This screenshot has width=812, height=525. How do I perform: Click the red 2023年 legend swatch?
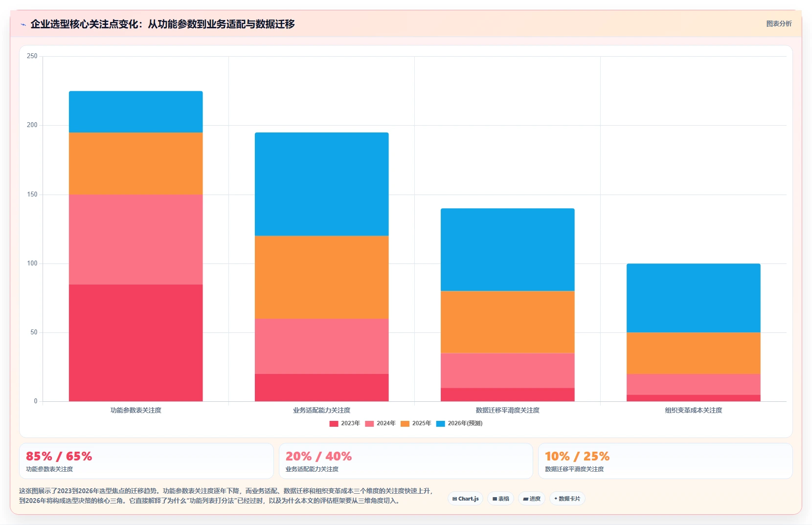pos(334,423)
